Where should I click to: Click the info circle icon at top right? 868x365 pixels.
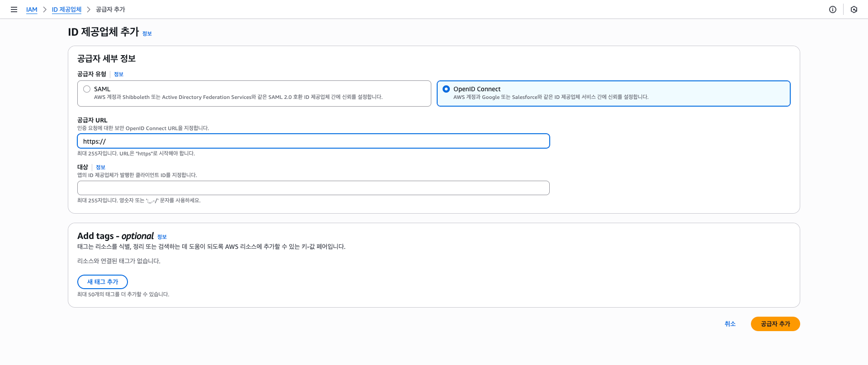click(x=833, y=9)
